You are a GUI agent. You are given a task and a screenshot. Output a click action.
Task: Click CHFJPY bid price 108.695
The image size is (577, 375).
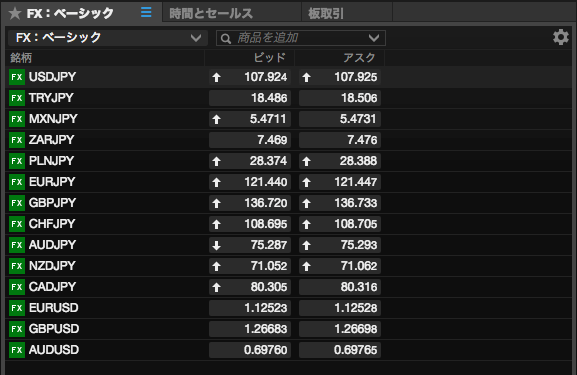pos(250,224)
